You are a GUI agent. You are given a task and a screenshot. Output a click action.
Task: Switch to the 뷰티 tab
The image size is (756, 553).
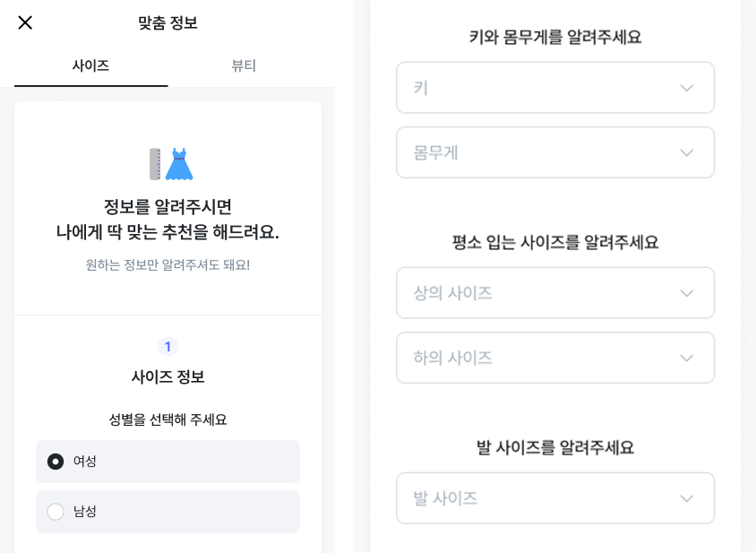pos(244,65)
